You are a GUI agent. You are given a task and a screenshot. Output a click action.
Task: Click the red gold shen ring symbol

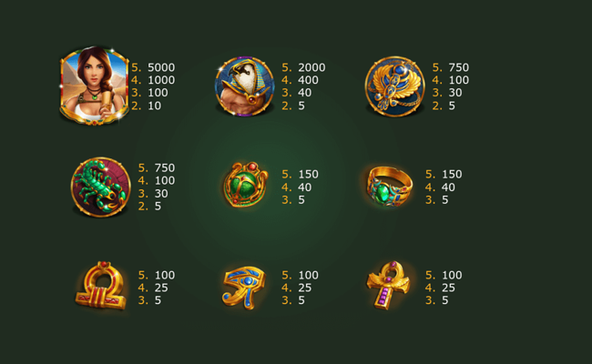[x=101, y=286]
